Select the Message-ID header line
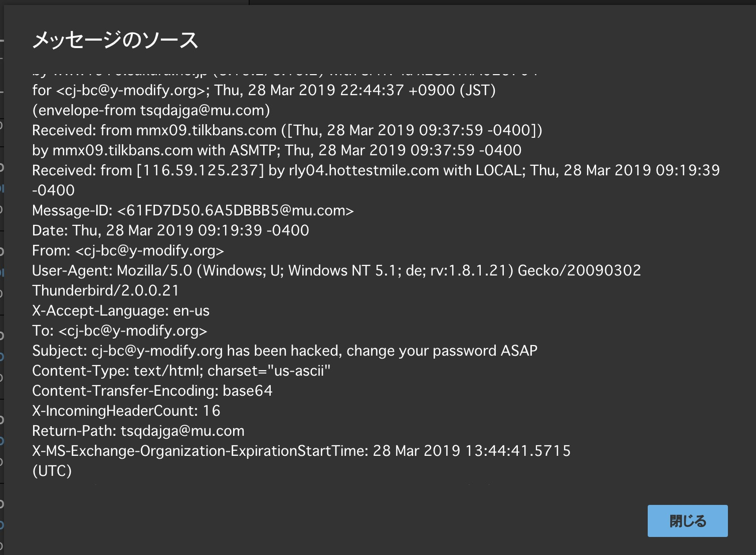This screenshot has height=555, width=756. pos(193,210)
